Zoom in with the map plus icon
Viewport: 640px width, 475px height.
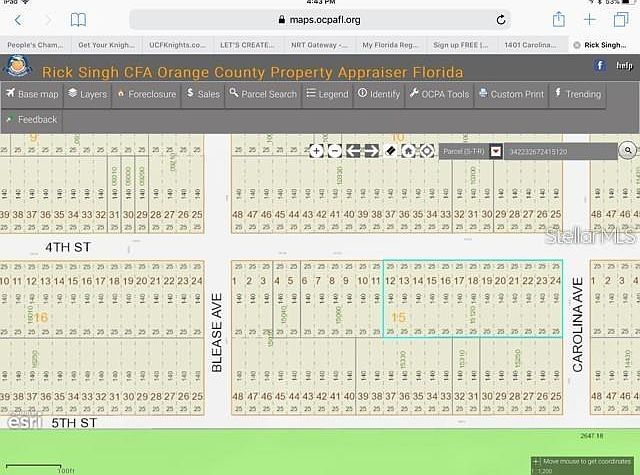[x=316, y=151]
